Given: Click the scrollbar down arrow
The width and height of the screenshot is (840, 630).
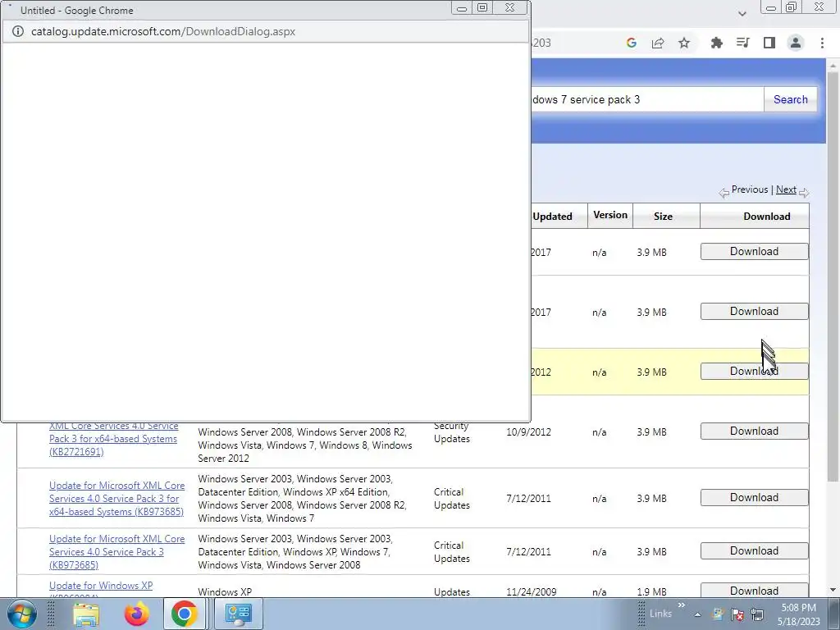Looking at the screenshot, I should coord(833,591).
